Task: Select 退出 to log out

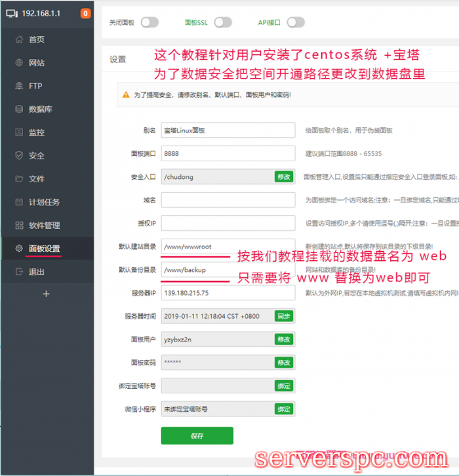Action: [37, 272]
